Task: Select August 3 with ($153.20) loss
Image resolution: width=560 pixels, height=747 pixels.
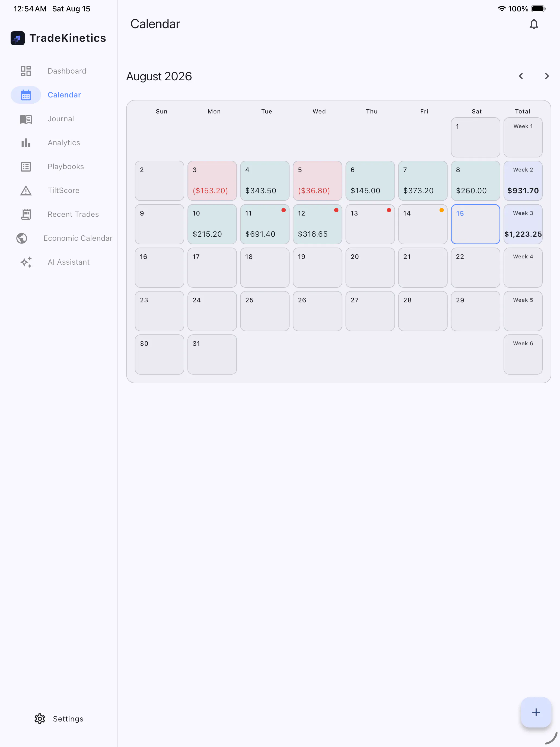Action: point(212,181)
